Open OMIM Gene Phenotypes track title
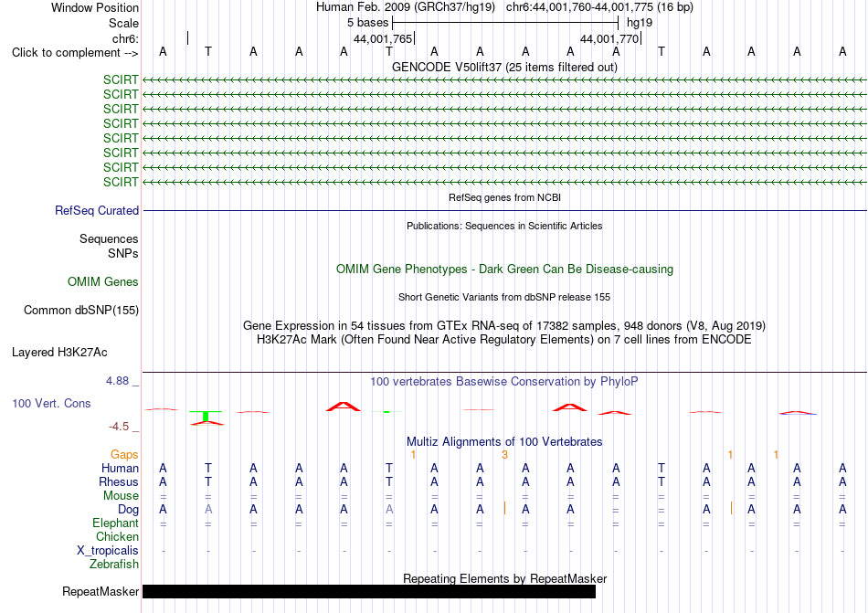This screenshot has width=868, height=613. [x=504, y=270]
